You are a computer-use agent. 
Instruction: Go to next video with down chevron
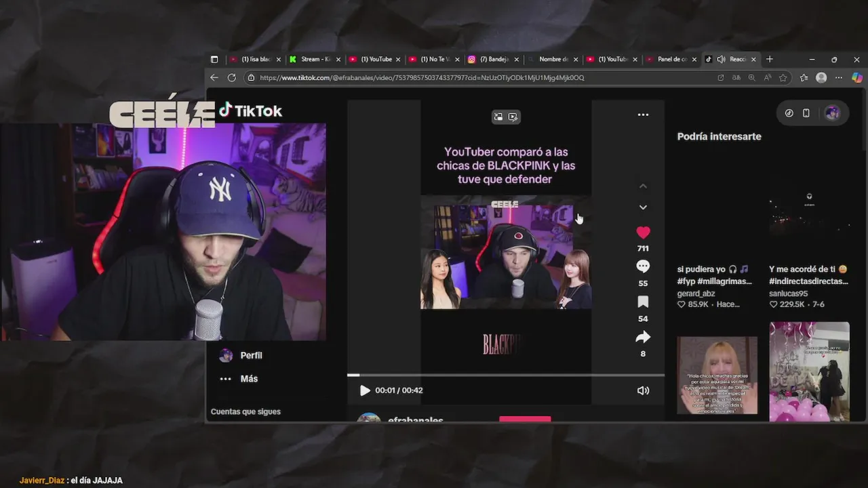[x=643, y=207]
